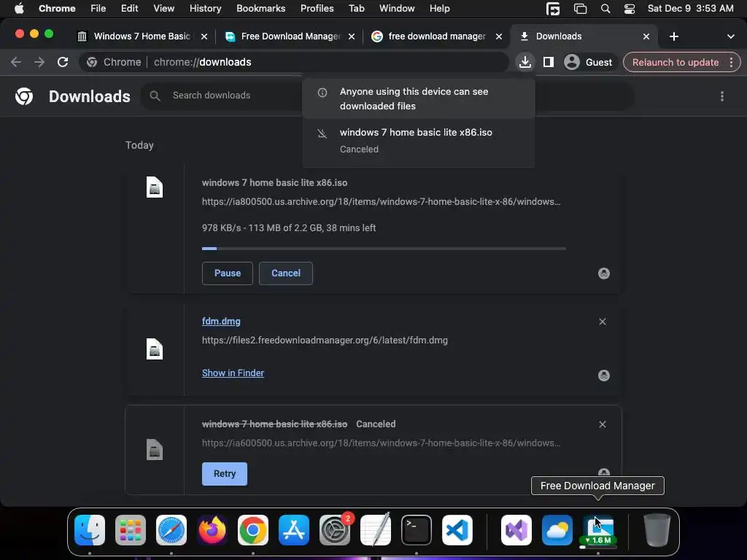Expand the tab search chevron
747x560 pixels.
pos(731,36)
